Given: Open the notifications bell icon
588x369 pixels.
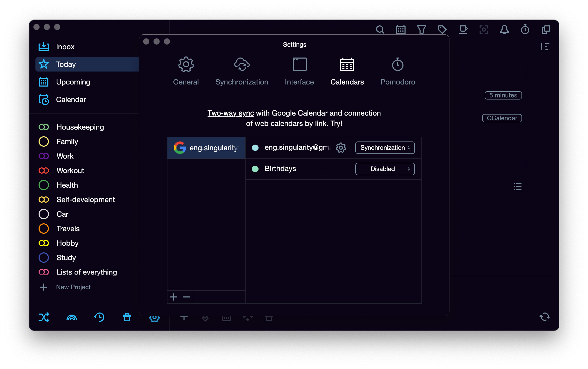Looking at the screenshot, I should pyautogui.click(x=504, y=30).
